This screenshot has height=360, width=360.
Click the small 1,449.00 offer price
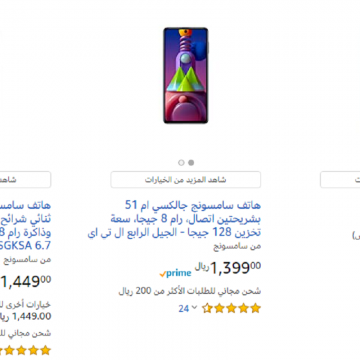[x=32, y=316]
